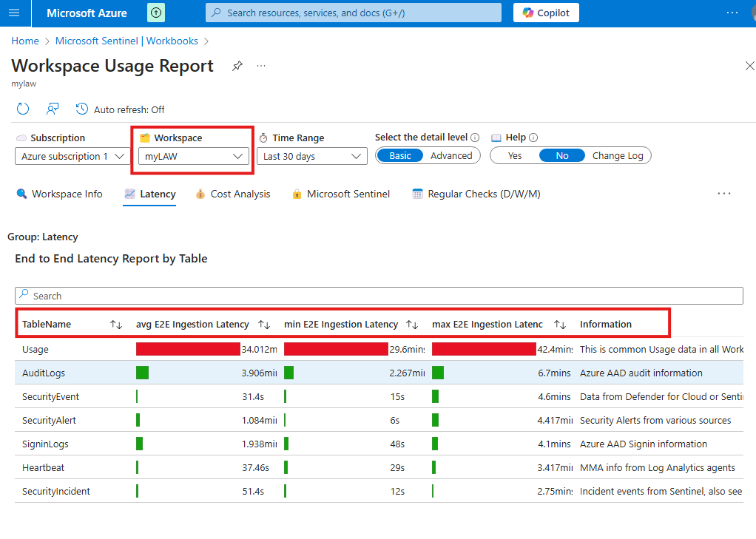This screenshot has width=756, height=539.
Task: Click the red avg latency bar for Usage
Action: pyautogui.click(x=188, y=349)
